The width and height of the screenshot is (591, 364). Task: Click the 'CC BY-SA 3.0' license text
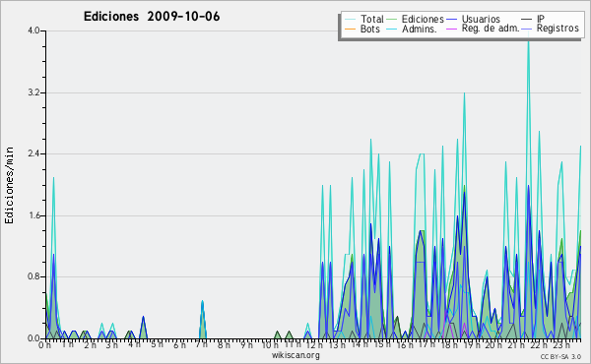tap(560, 356)
